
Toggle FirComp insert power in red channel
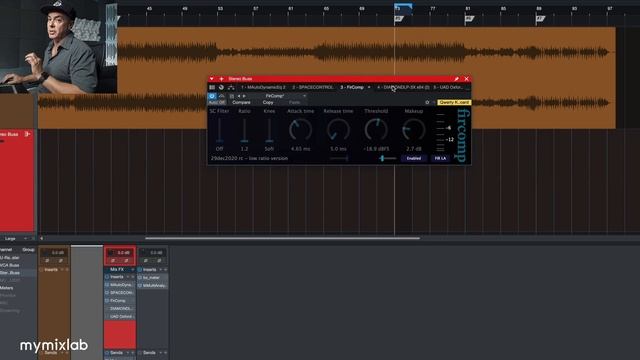point(107,300)
